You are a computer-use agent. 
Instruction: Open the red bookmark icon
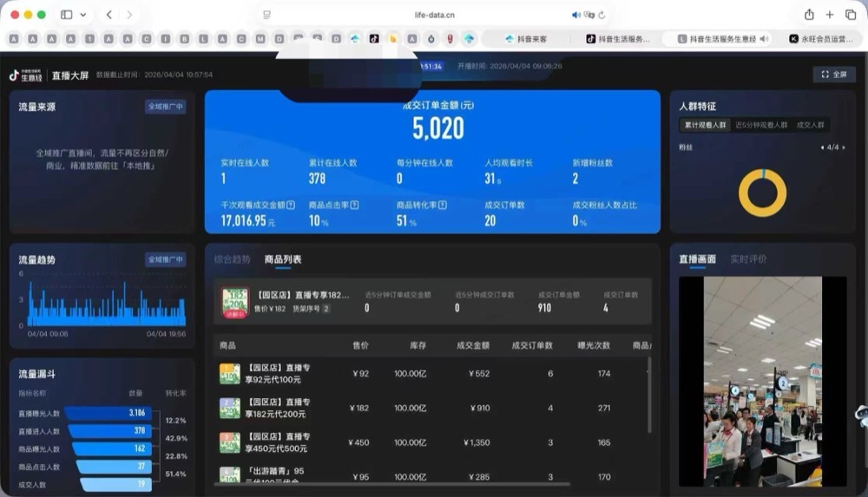450,39
